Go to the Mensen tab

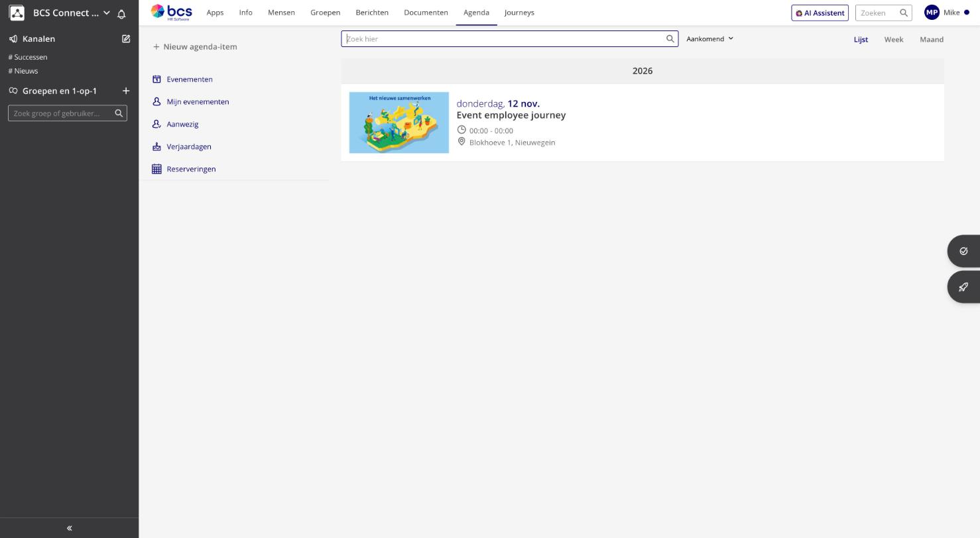281,13
